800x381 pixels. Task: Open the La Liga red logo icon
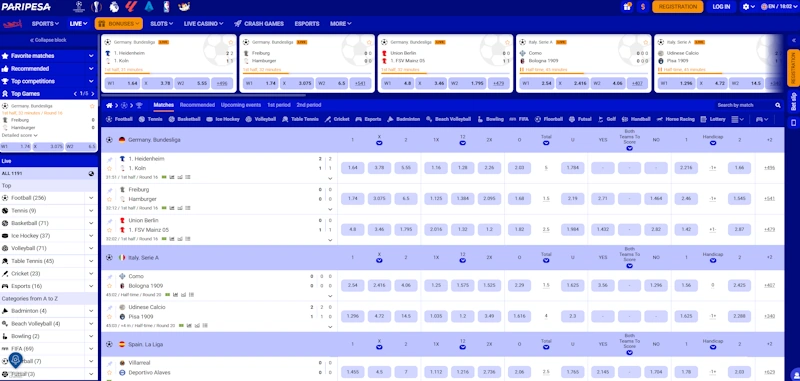click(131, 7)
